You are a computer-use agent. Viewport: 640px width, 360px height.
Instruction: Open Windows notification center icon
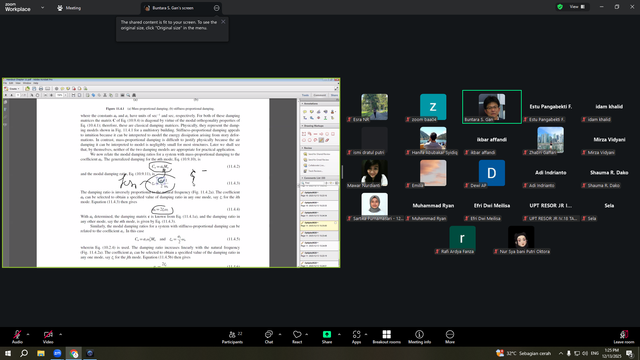630,353
